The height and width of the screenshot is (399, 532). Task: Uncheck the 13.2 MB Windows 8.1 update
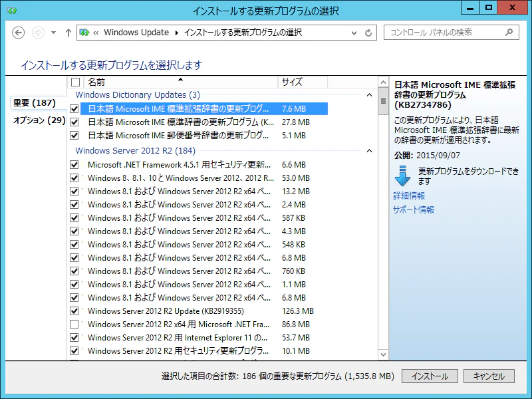point(74,192)
